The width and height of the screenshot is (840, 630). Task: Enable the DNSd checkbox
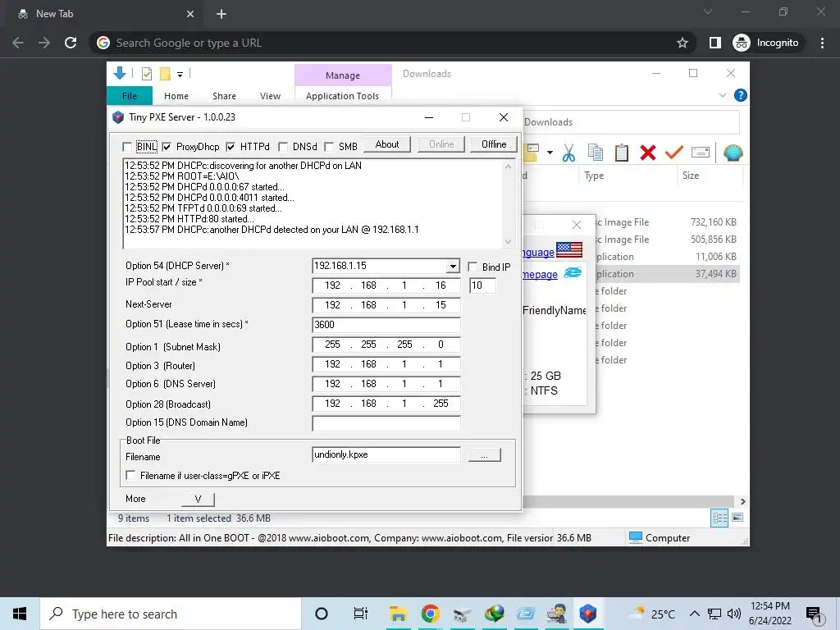pos(283,147)
